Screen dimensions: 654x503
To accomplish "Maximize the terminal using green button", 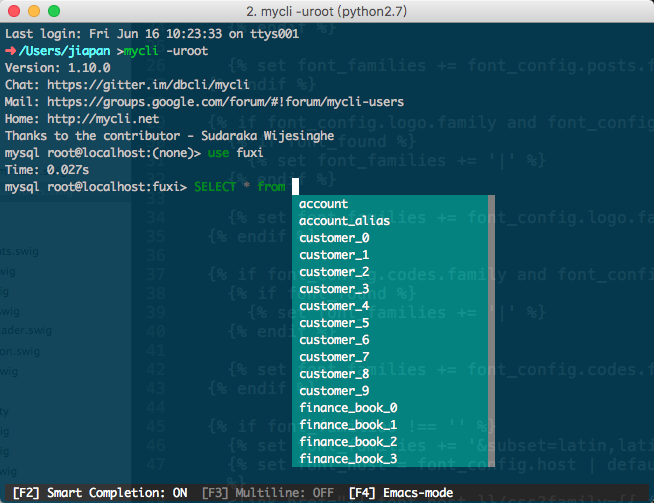I will click(54, 11).
